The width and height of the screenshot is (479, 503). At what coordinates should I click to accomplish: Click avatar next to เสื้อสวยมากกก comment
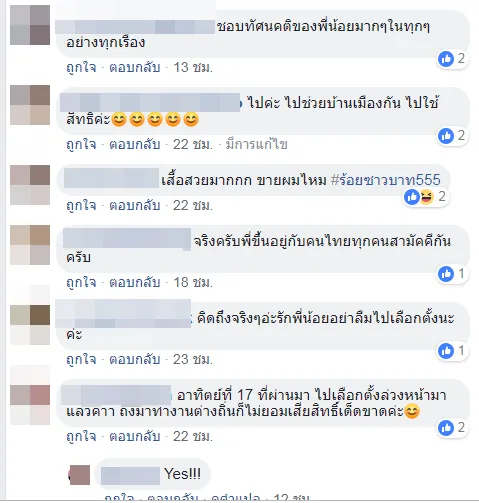point(30,185)
